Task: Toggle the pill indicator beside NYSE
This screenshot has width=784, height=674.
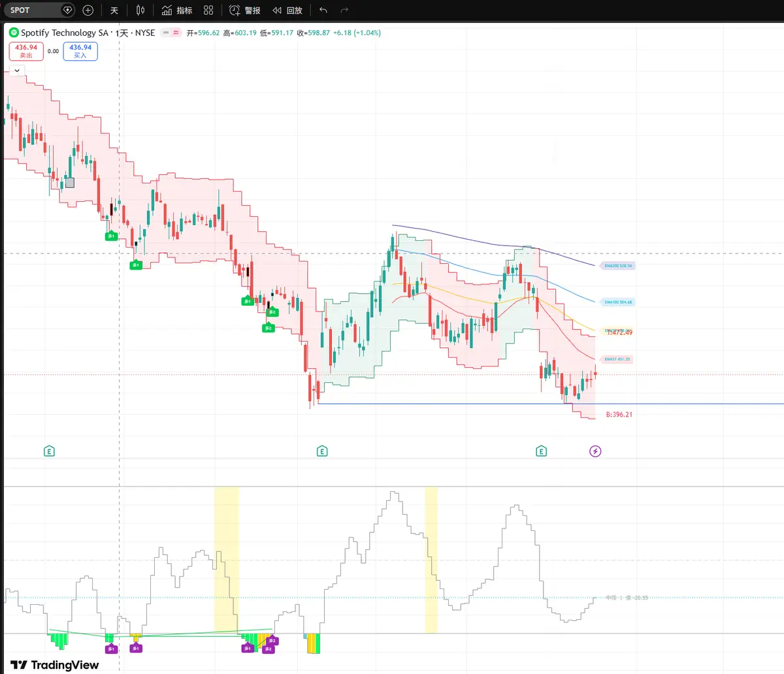Action: point(171,33)
